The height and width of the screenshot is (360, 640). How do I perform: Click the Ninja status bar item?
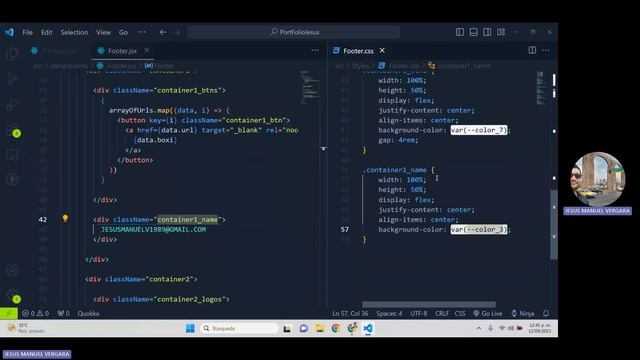click(523, 313)
